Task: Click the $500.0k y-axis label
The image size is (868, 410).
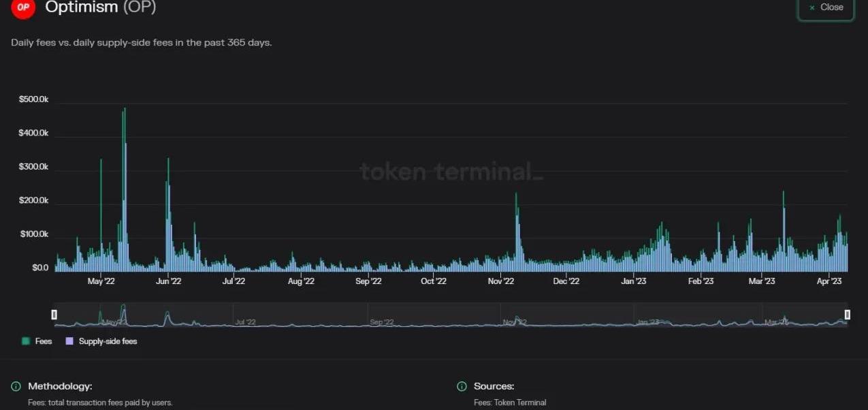Action: point(33,99)
